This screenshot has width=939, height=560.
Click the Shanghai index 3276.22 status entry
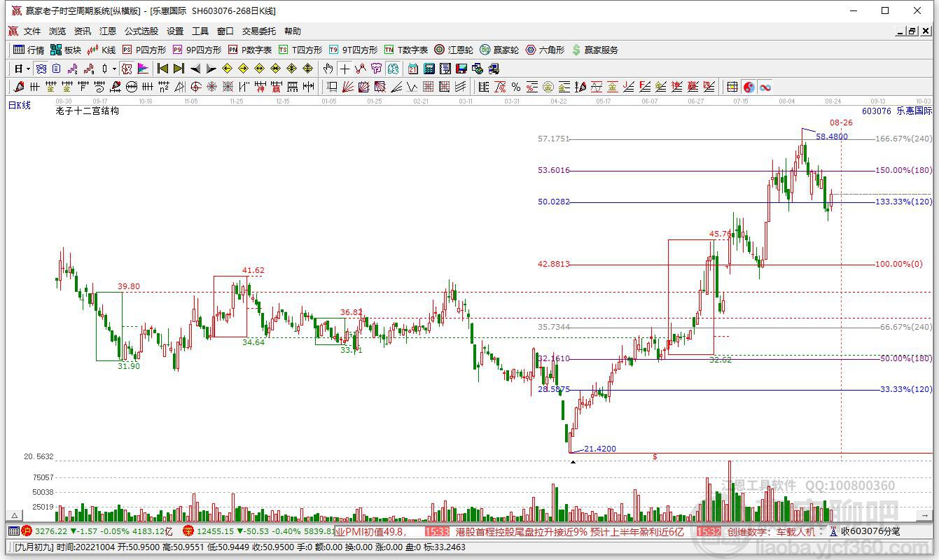(x=98, y=531)
